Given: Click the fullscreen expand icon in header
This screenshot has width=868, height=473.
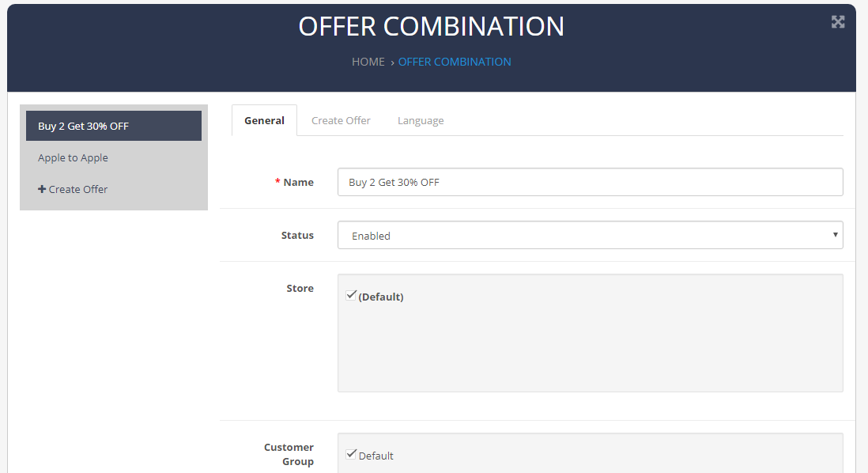Looking at the screenshot, I should (837, 21).
